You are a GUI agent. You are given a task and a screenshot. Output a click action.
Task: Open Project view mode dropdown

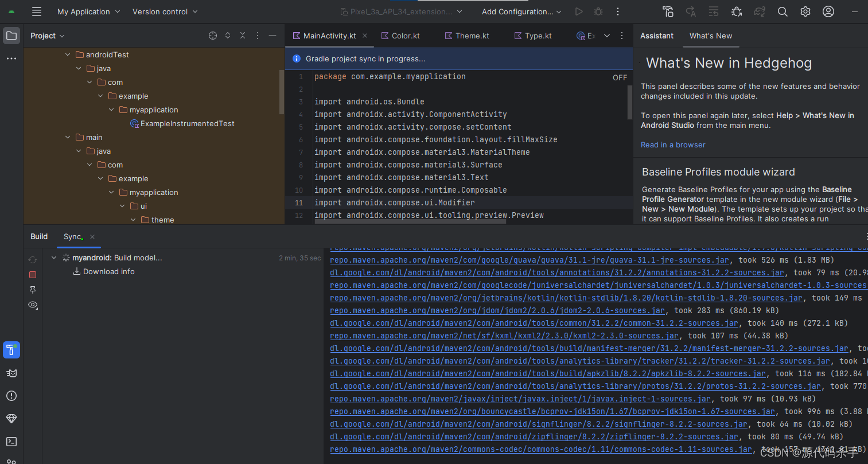click(48, 36)
